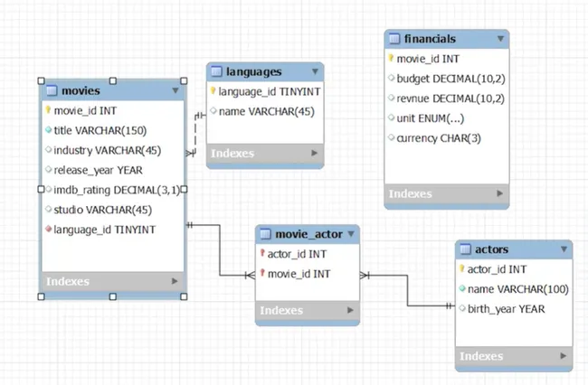The height and width of the screenshot is (385, 588).
Task: Select the language_id TINYINT column in movies
Action: [x=105, y=230]
